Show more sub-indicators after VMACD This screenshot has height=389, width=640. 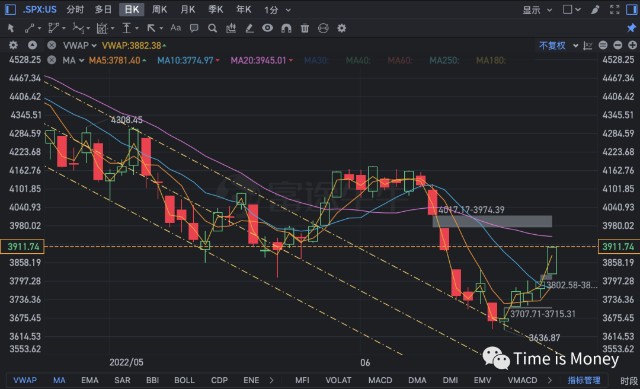(550, 380)
